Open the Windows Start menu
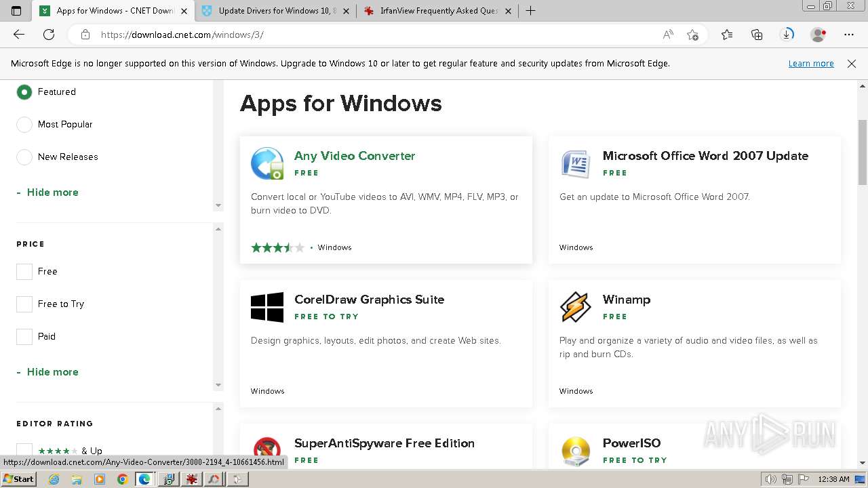The height and width of the screenshot is (488, 868). tap(18, 479)
